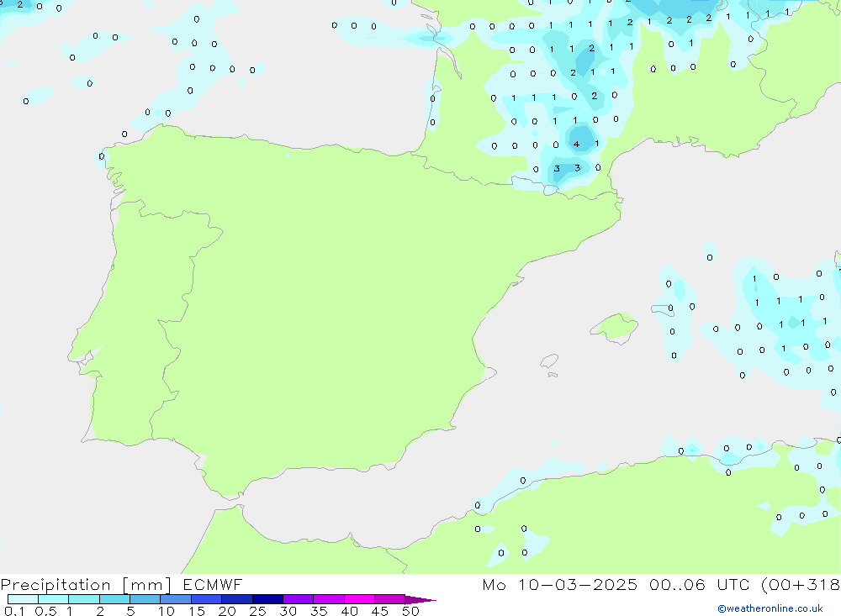Pick the 15–20 mm legend swatch
This screenshot has height=616, width=841.
click(x=207, y=599)
